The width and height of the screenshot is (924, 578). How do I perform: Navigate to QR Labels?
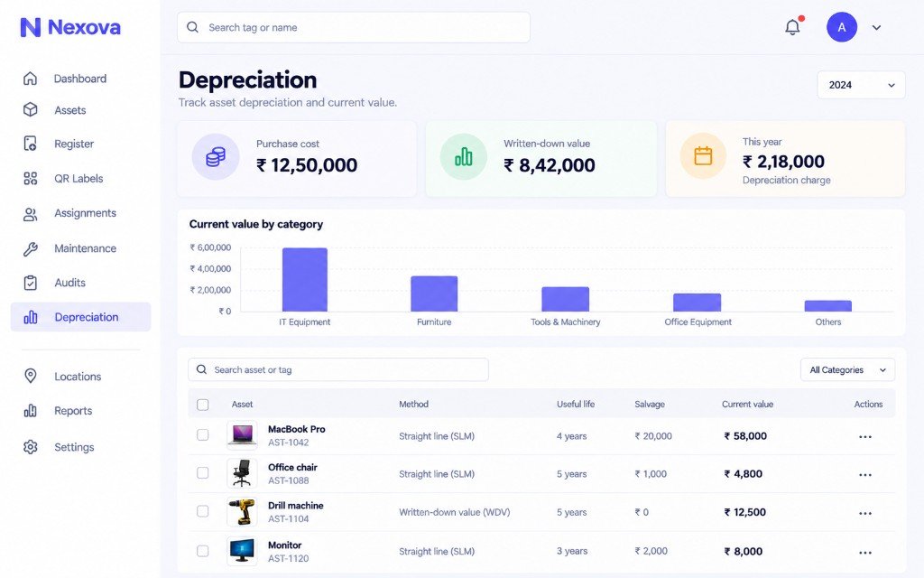point(80,178)
